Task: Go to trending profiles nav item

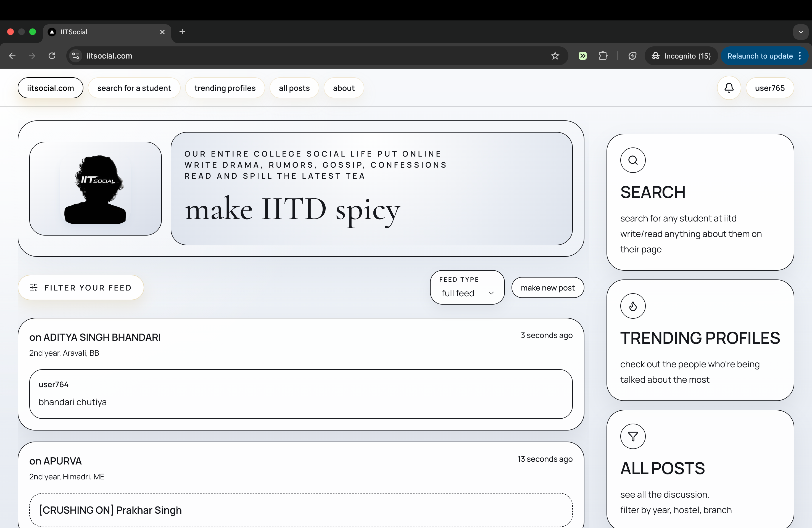Action: pos(225,88)
